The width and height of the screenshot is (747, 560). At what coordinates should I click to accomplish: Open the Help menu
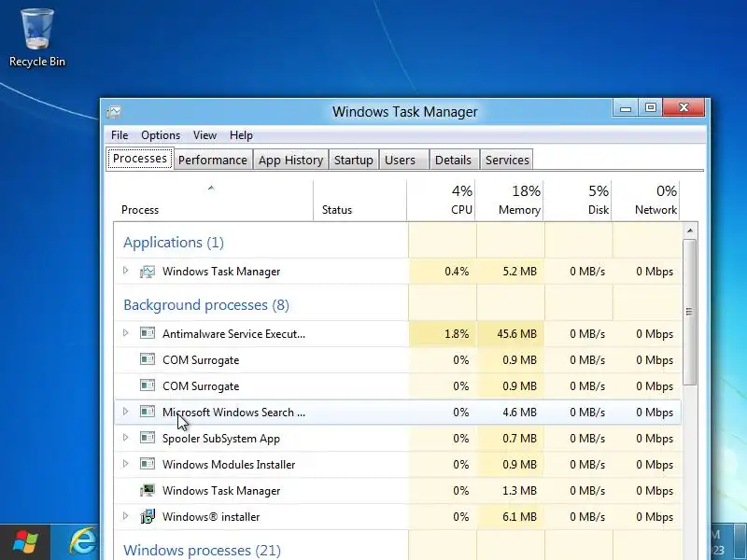point(241,135)
